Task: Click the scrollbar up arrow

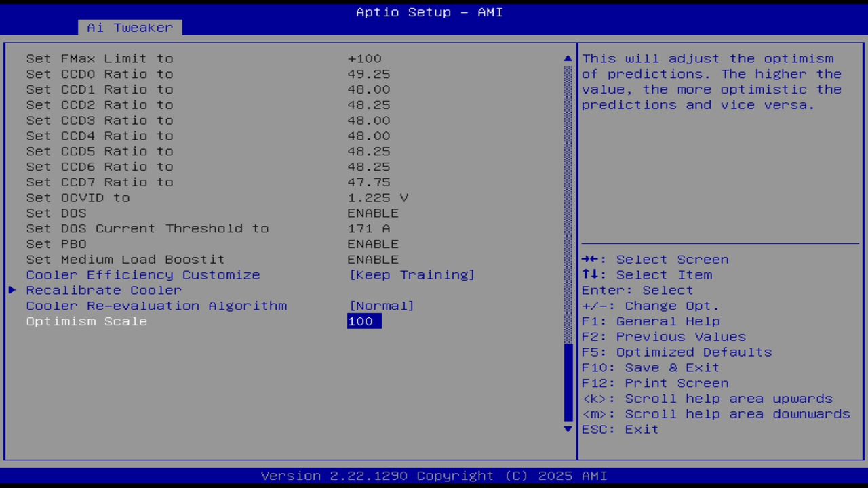Action: click(568, 58)
